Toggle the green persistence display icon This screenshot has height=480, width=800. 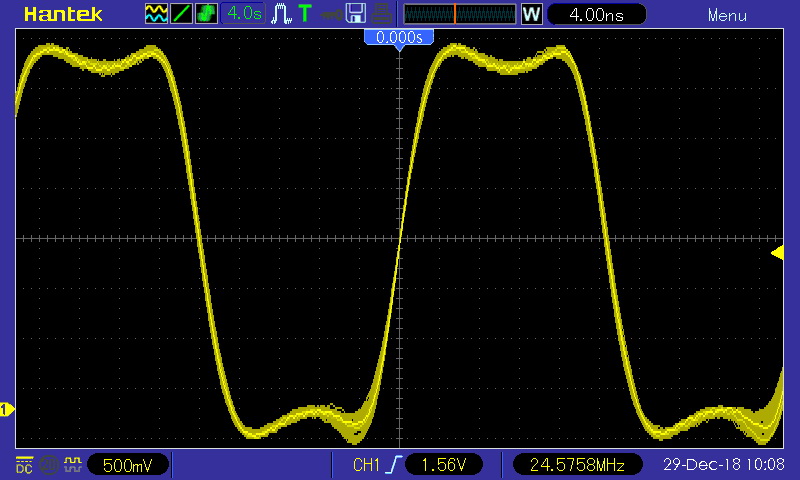206,14
